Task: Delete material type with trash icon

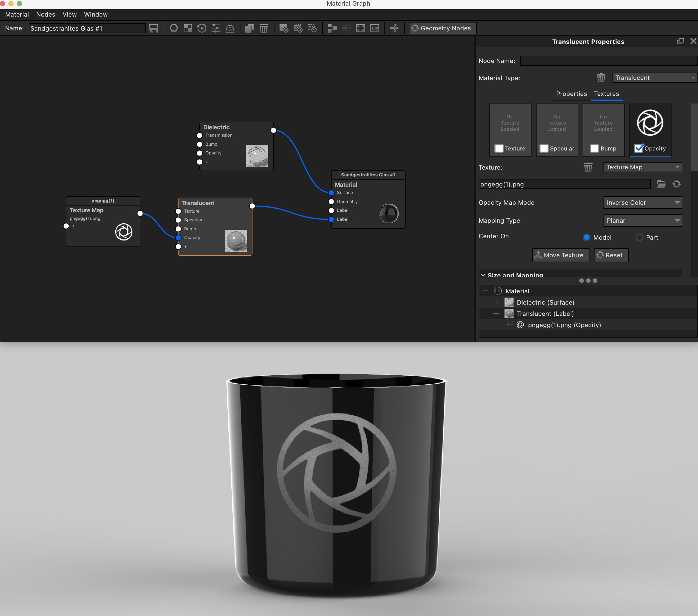Action: tap(601, 78)
